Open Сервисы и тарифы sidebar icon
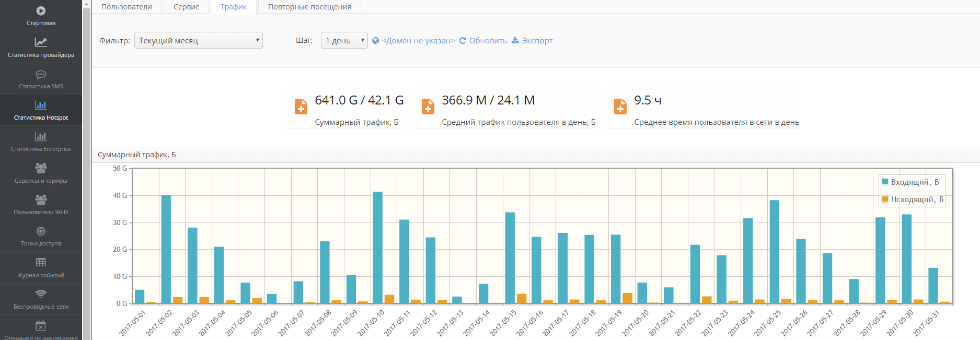980x340 pixels. [41, 168]
